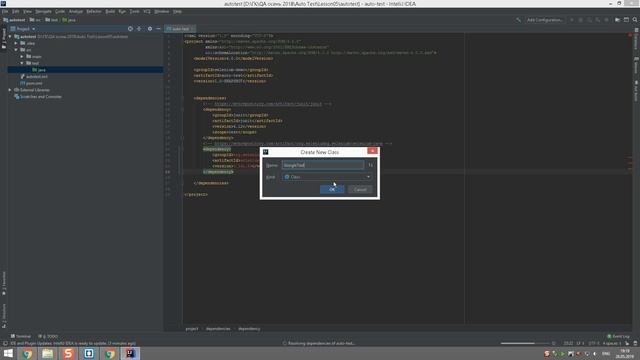640x360 pixels.
Task: Click Add Configuration button
Action: click(x=544, y=20)
